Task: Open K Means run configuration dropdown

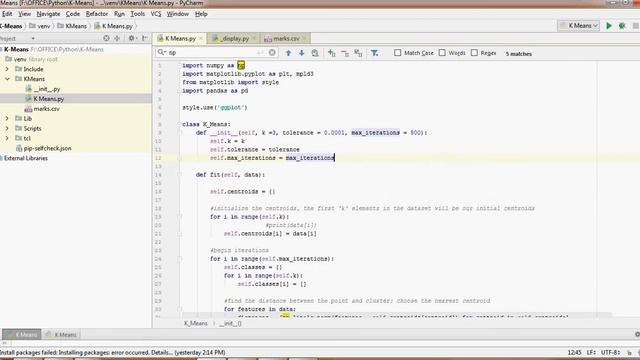Action: (x=579, y=26)
